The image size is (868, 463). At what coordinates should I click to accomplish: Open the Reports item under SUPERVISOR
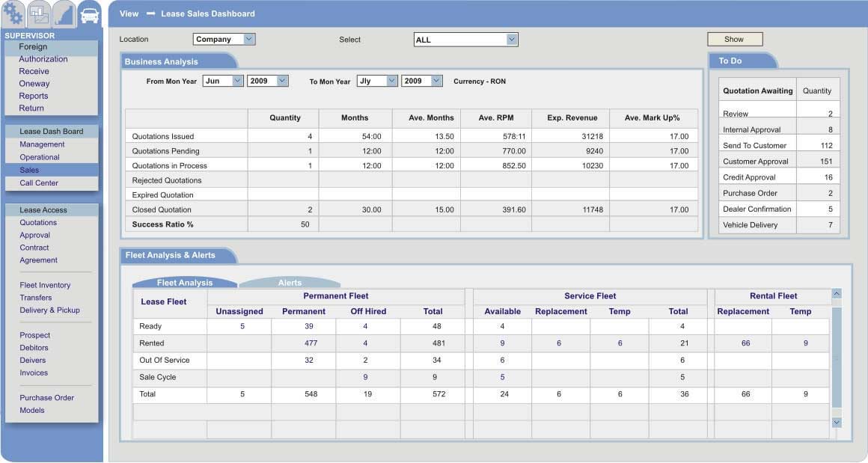pyautogui.click(x=33, y=96)
